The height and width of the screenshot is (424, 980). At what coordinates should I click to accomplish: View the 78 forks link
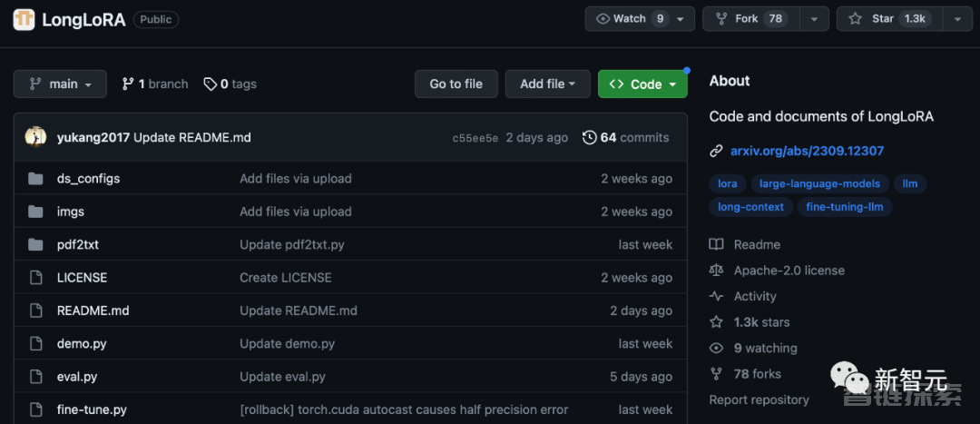pyautogui.click(x=758, y=374)
